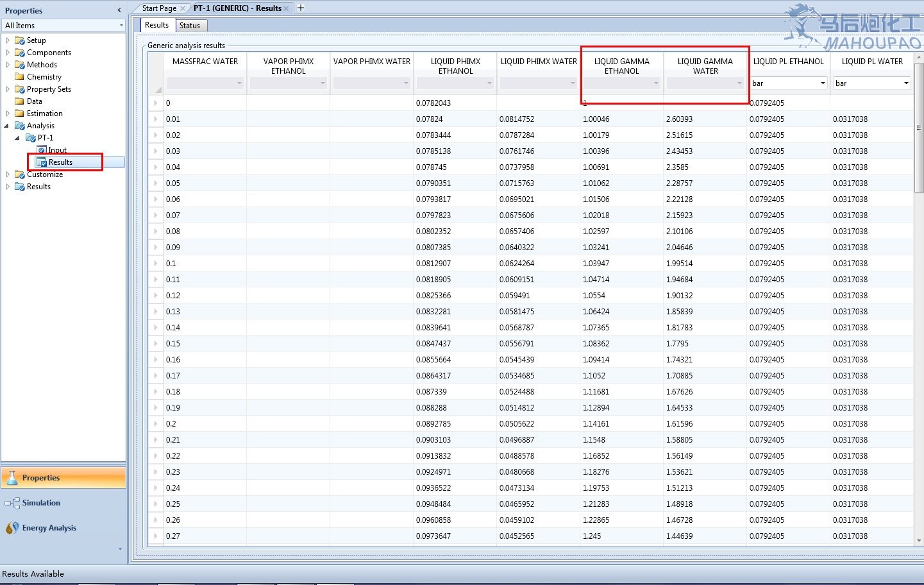Image resolution: width=924 pixels, height=585 pixels.
Task: Select the Chemistry tree item
Action: click(x=44, y=77)
